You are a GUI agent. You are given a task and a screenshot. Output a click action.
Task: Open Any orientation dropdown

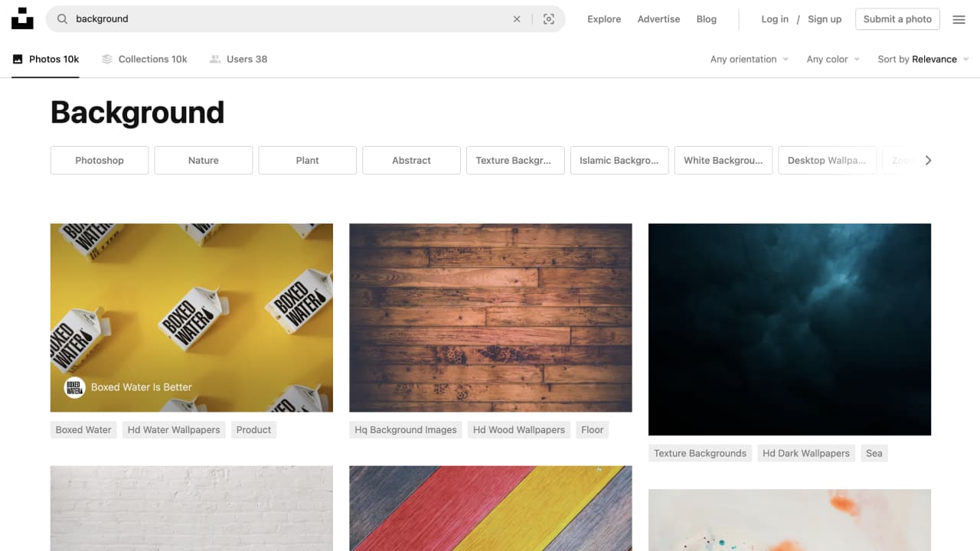(750, 59)
